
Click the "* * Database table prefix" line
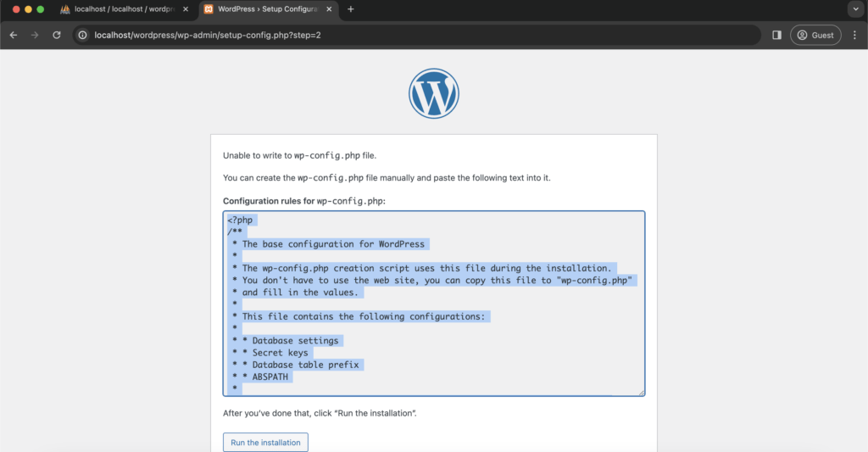point(296,365)
